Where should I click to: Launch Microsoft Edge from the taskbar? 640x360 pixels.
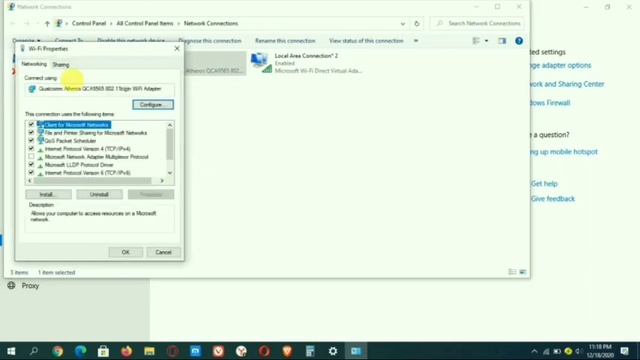click(x=80, y=351)
